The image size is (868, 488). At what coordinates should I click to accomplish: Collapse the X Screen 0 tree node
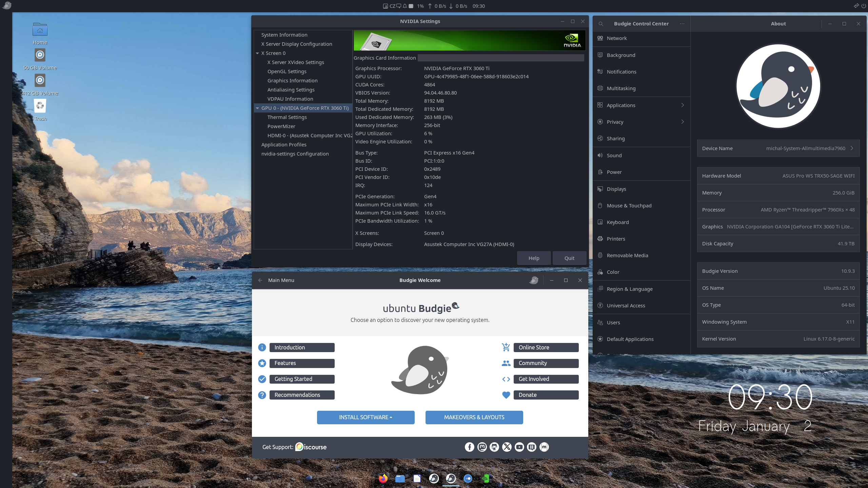[257, 53]
